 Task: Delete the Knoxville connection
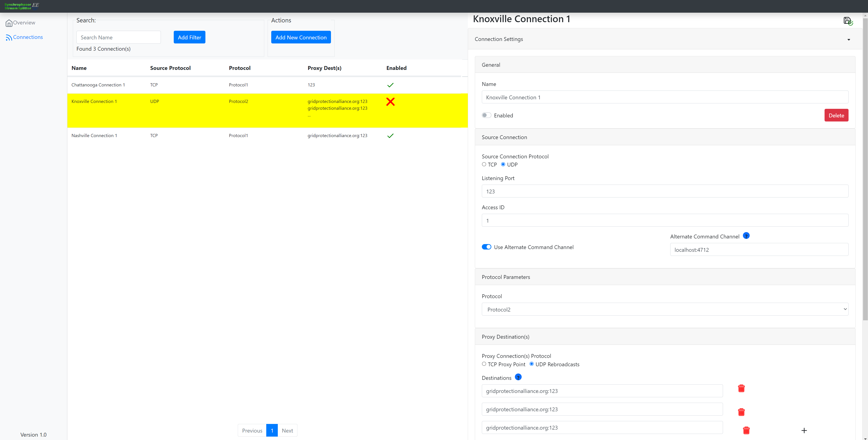pos(836,115)
